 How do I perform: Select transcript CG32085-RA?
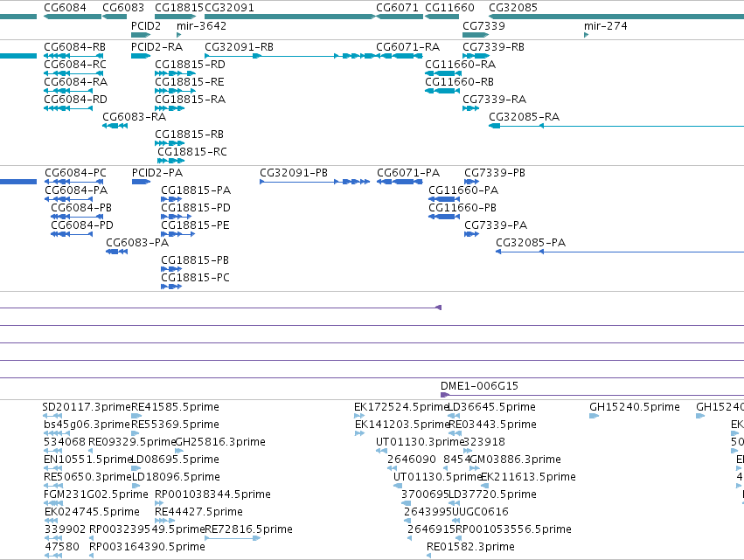524,117
